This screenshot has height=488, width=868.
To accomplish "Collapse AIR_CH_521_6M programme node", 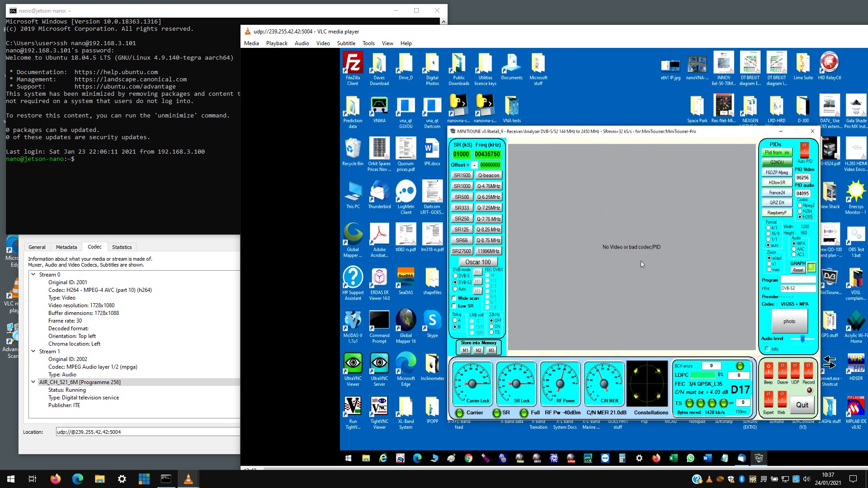I will [x=33, y=382].
